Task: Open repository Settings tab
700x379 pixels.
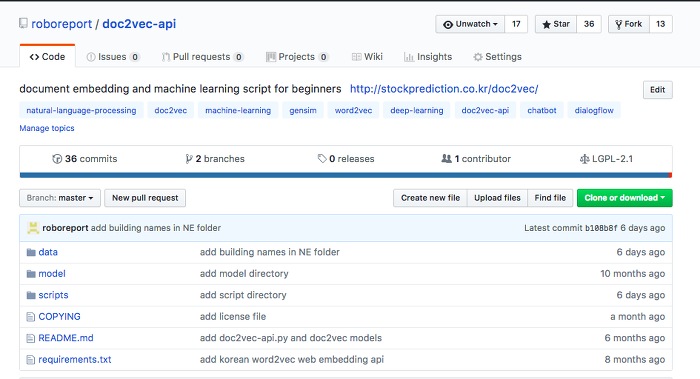Action: 497,57
